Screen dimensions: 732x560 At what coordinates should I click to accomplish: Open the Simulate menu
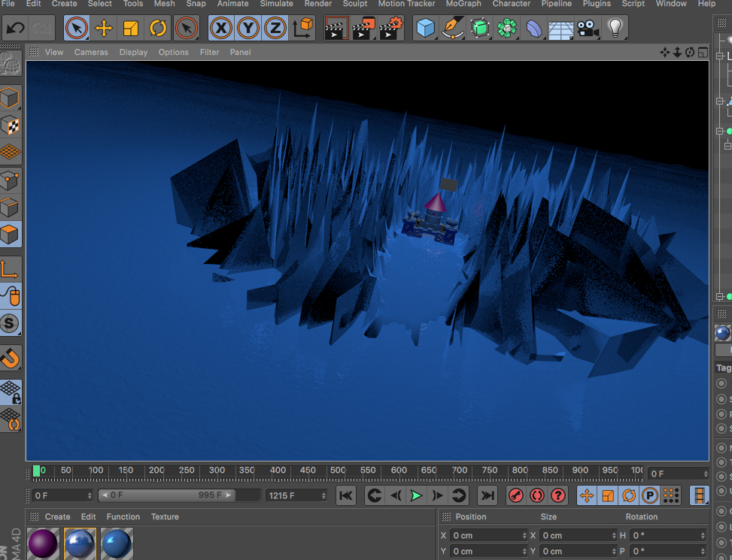tap(276, 4)
